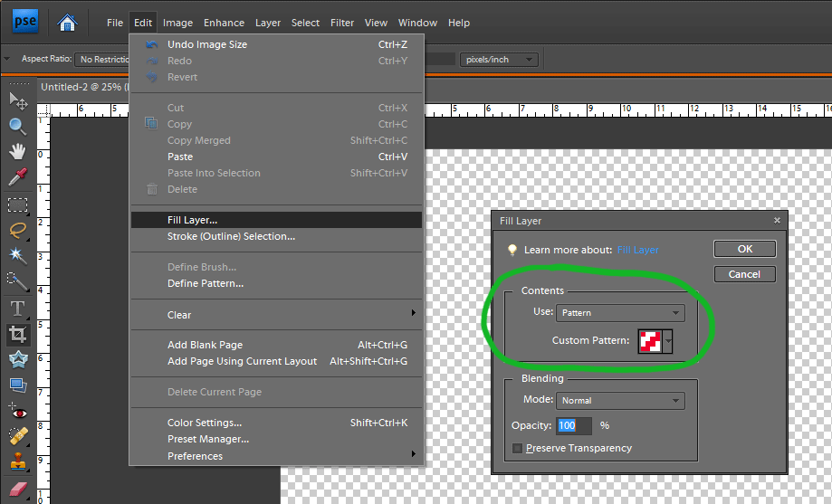Viewport: 832px width, 504px height.
Task: Click the Home icon in top bar
Action: pyautogui.click(x=67, y=22)
